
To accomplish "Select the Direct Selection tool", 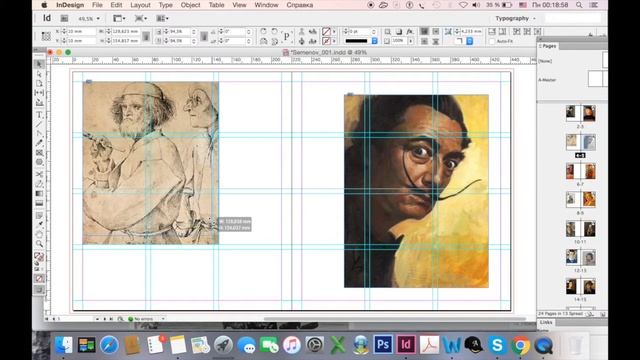I will pos(39,74).
